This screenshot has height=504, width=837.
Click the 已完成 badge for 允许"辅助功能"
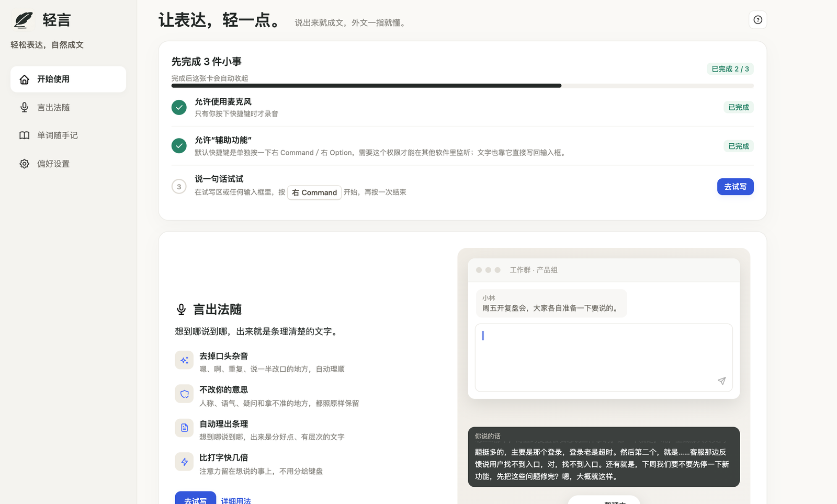(739, 146)
